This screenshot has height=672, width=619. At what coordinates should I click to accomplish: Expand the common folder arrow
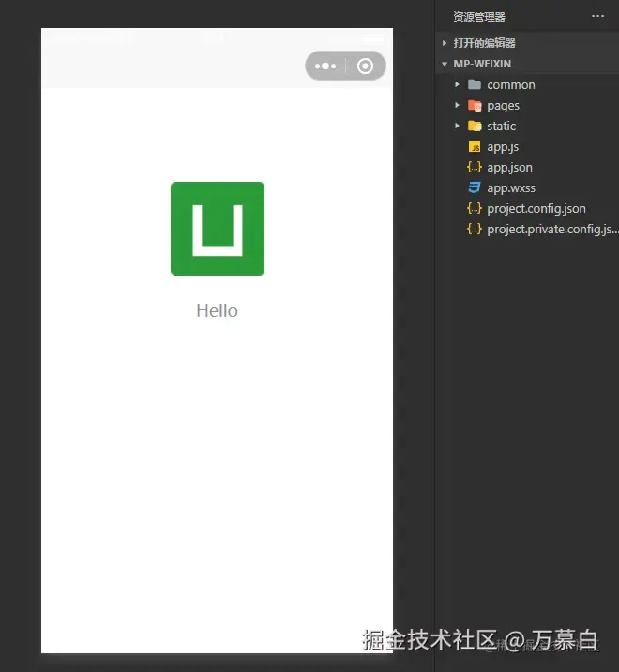457,84
